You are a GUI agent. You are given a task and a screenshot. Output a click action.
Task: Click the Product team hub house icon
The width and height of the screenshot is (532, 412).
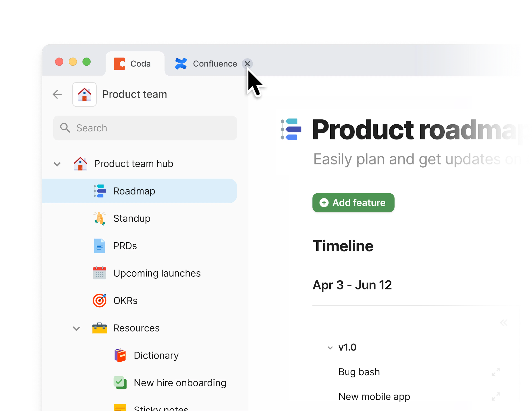click(80, 164)
